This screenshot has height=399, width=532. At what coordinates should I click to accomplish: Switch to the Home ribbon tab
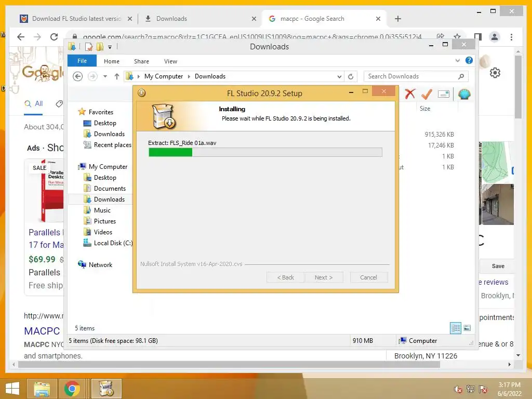[x=112, y=61]
